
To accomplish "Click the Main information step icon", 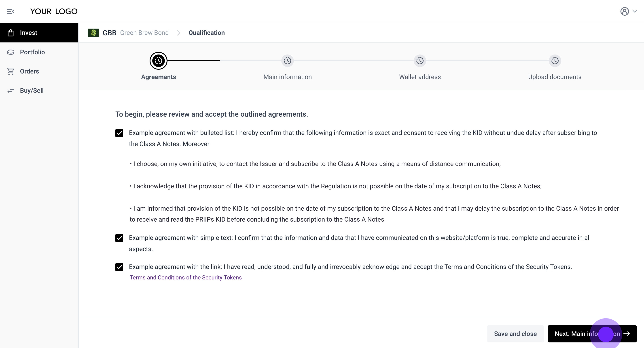I will [287, 61].
